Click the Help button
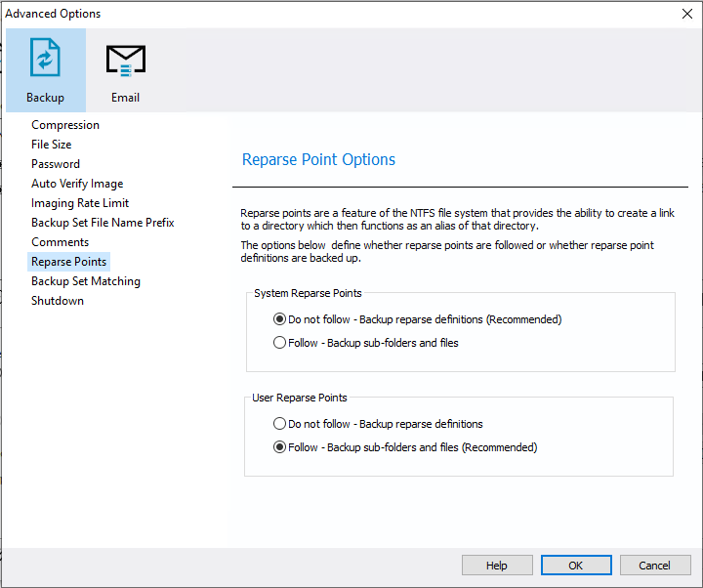This screenshot has height=588, width=703. pos(497,566)
